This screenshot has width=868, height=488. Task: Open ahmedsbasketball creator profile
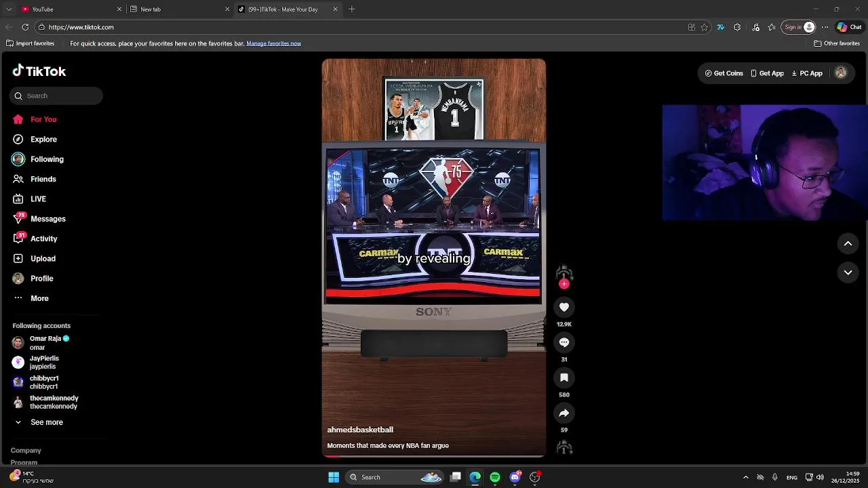(x=360, y=430)
